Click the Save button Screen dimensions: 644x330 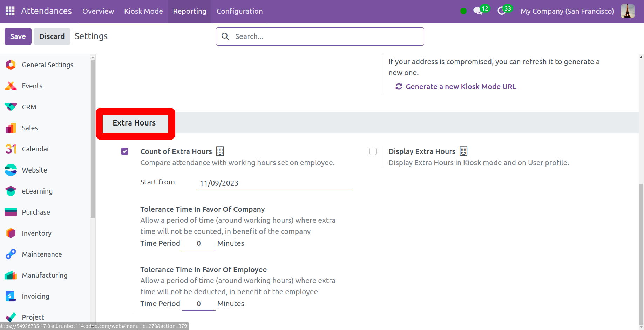pos(18,36)
